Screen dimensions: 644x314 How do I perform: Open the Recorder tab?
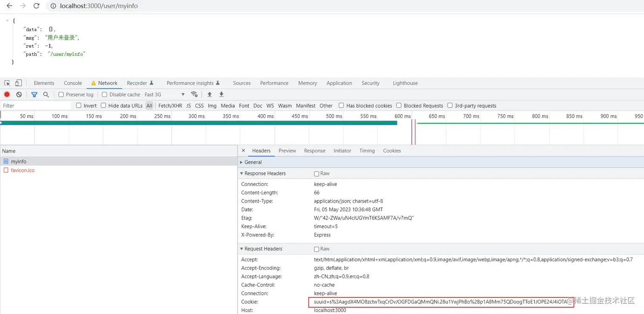point(140,83)
